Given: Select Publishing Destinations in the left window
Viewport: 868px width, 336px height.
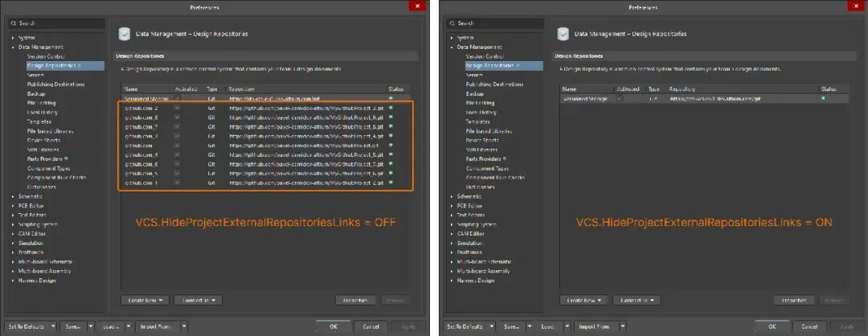Looking at the screenshot, I should pyautogui.click(x=56, y=84).
